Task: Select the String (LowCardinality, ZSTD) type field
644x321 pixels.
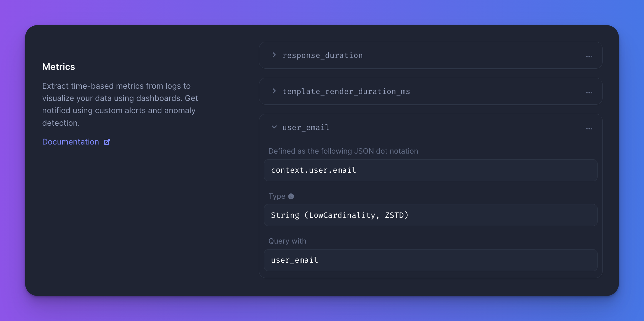Action: point(430,215)
